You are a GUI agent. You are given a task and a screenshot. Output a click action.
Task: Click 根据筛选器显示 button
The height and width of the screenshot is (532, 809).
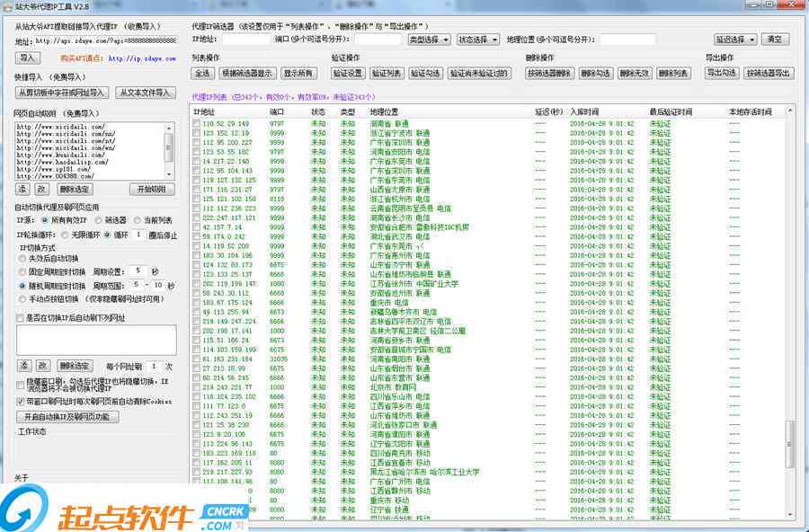pyautogui.click(x=247, y=74)
